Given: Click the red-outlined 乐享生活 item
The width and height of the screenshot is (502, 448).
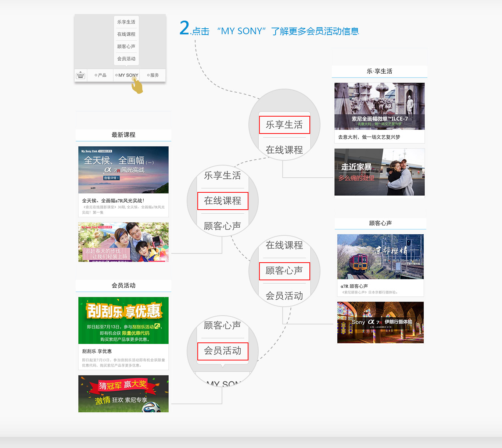Looking at the screenshot, I should click(x=284, y=125).
